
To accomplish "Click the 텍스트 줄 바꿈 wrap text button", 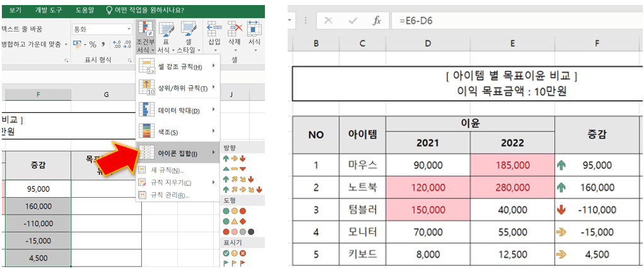I will coord(22,29).
